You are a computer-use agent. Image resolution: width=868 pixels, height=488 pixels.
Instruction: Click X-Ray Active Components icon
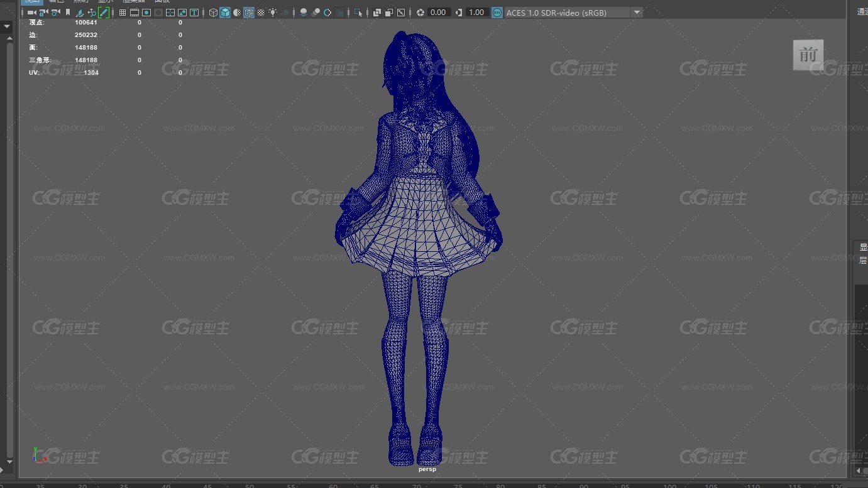click(x=388, y=13)
